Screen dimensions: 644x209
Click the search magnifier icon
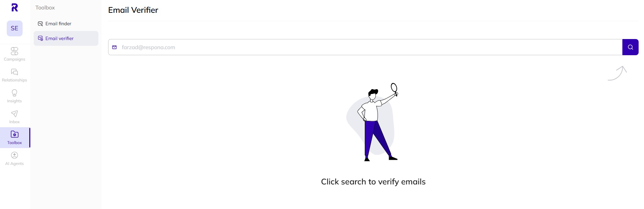pyautogui.click(x=630, y=47)
